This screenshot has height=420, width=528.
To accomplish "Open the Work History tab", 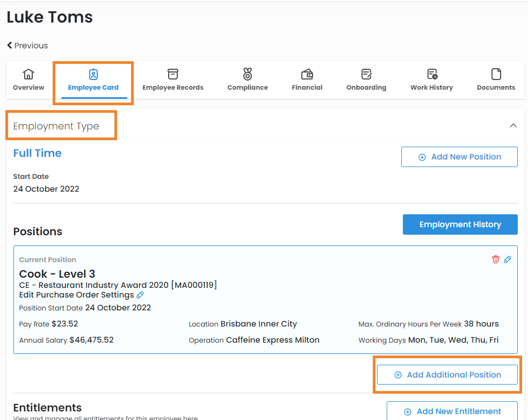I will tap(431, 87).
